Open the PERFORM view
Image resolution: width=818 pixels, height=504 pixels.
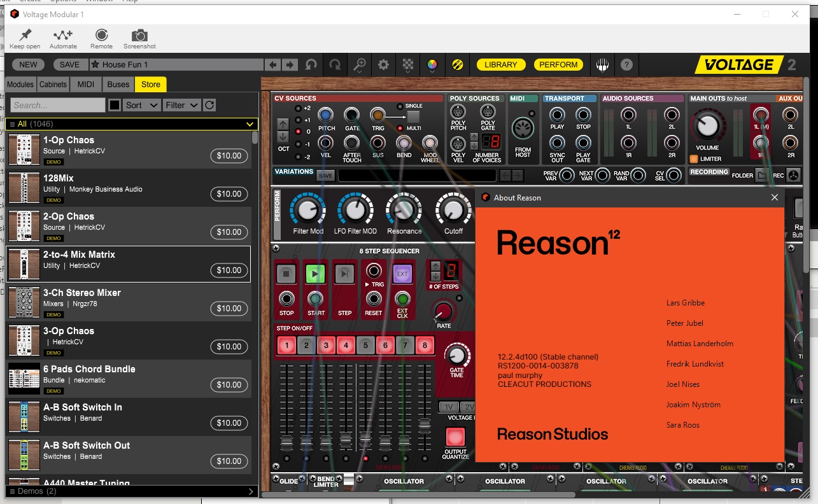[558, 64]
